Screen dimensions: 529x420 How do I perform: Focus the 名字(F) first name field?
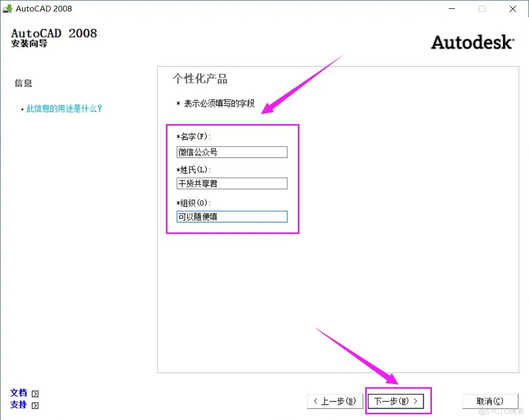[232, 152]
